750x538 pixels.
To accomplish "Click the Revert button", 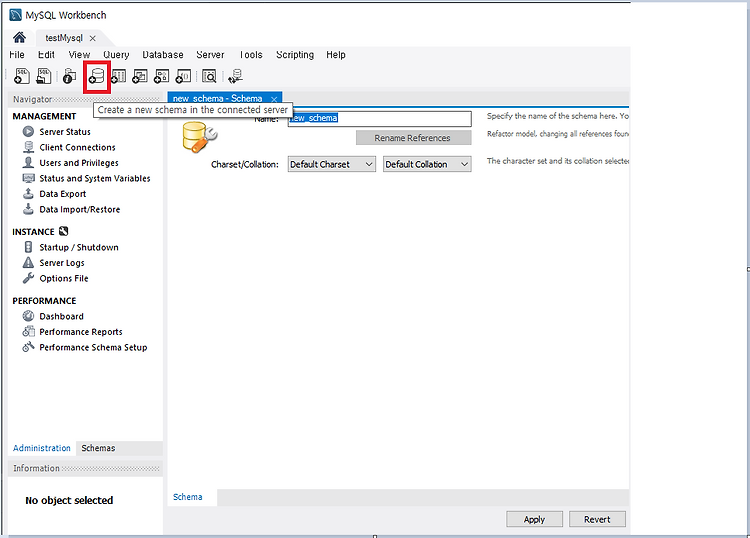I will click(597, 519).
